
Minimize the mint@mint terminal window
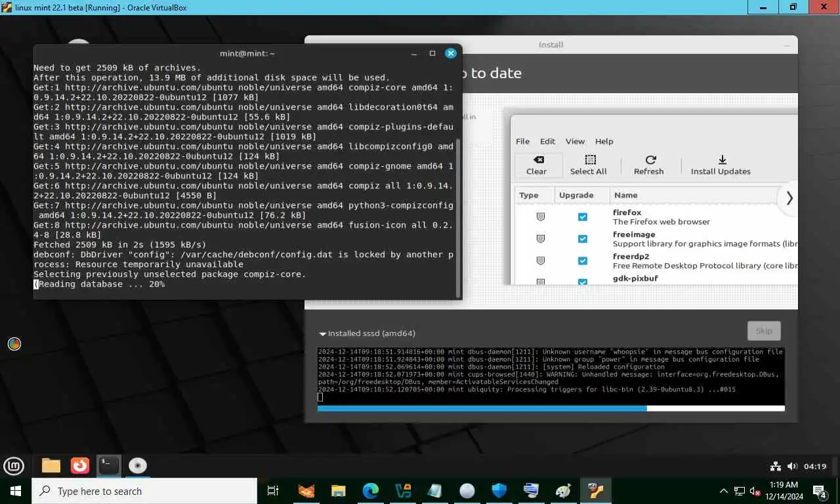click(413, 53)
